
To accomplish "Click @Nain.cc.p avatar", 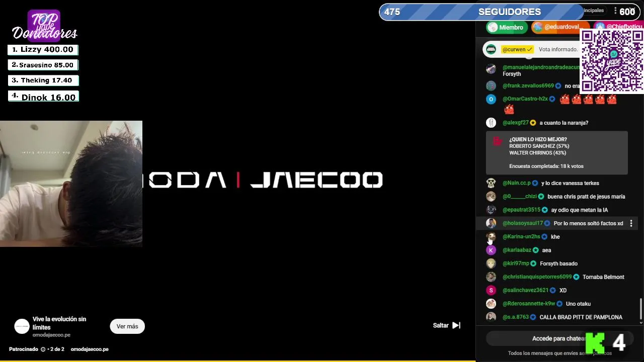I will click(491, 183).
